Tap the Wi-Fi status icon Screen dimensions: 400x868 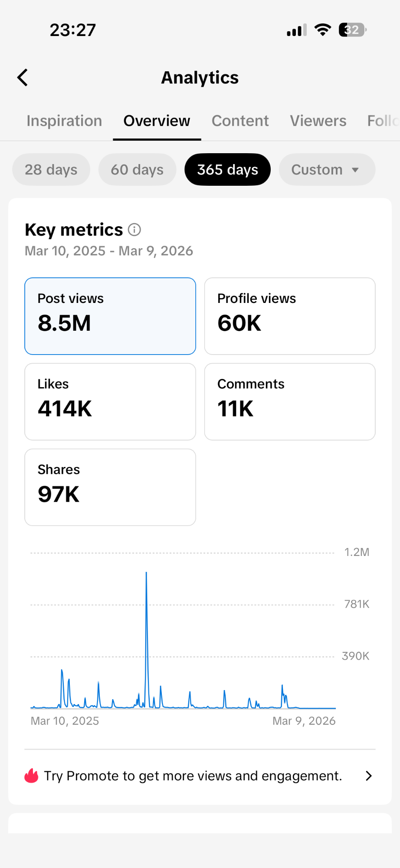pos(322,30)
